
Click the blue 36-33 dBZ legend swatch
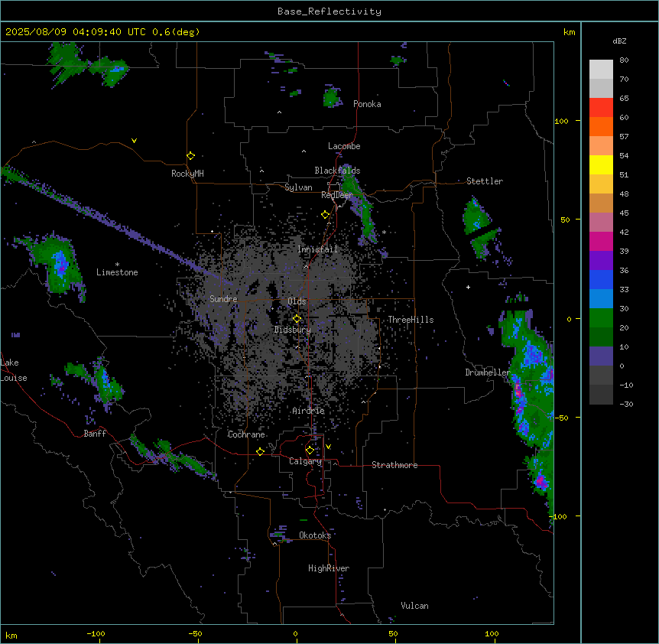coord(601,279)
